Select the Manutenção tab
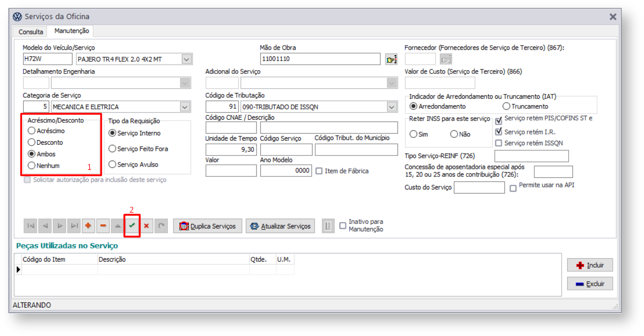 pos(72,31)
